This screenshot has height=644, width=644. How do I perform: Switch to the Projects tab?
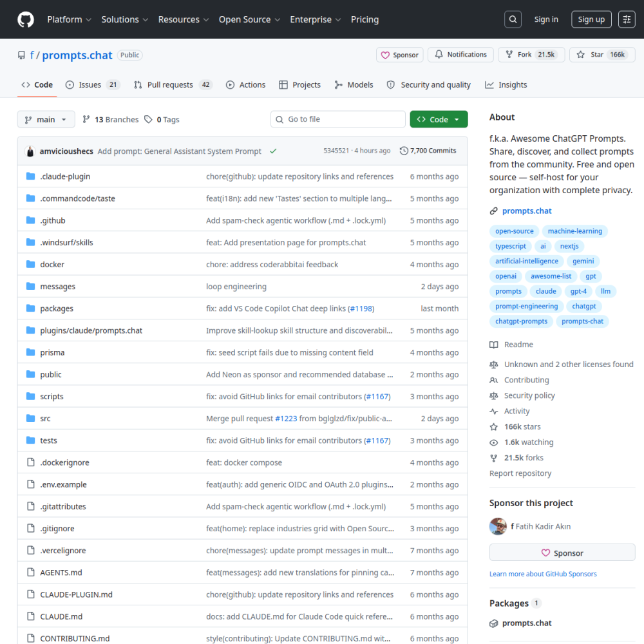point(300,84)
